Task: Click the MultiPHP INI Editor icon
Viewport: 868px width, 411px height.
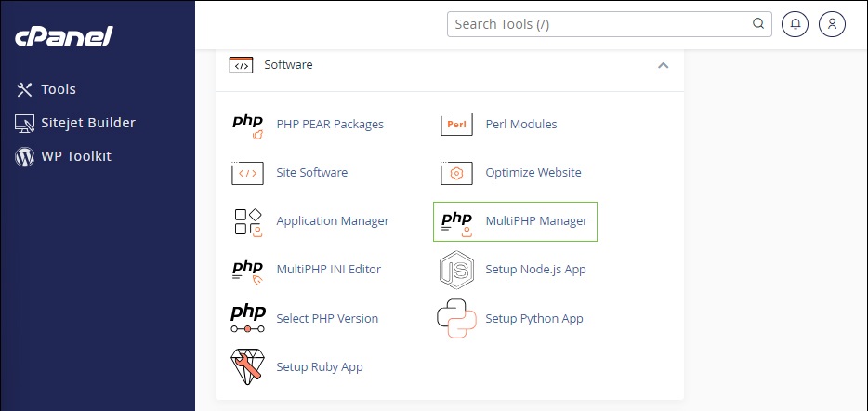Action: click(247, 272)
